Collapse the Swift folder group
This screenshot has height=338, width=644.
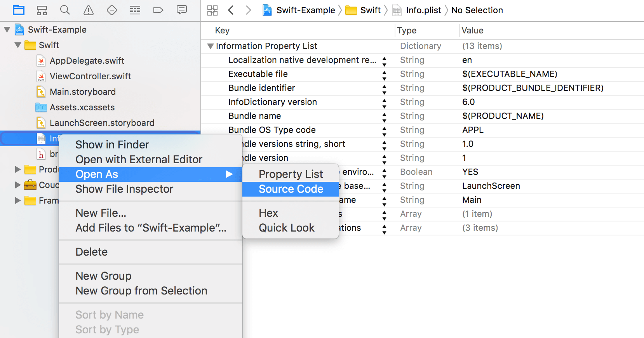18,45
